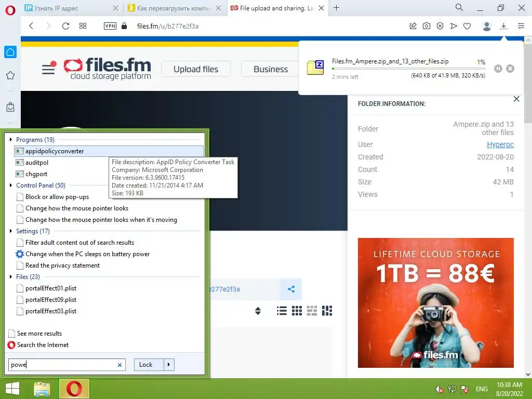The width and height of the screenshot is (532, 399).
Task: Open a new tab with plus button
Action: (x=337, y=7)
